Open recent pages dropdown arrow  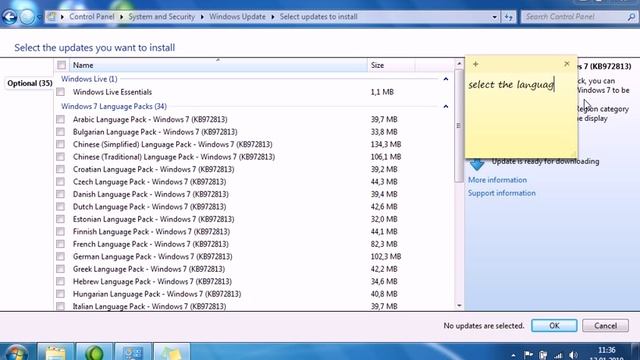point(39,17)
